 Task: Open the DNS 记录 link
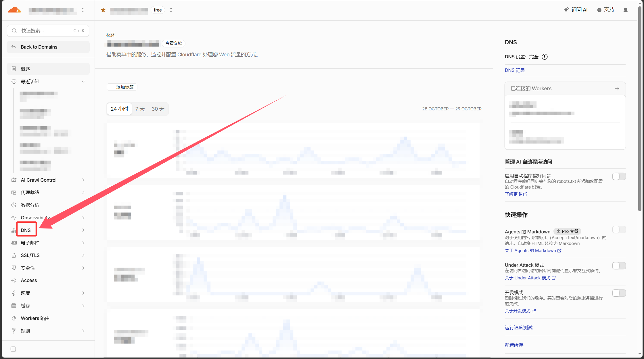(515, 70)
